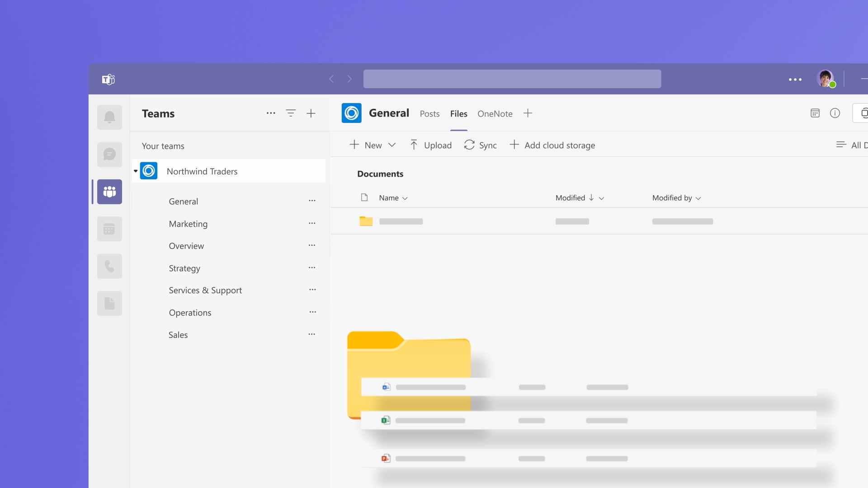This screenshot has width=868, height=488.
Task: Click the New button
Action: tap(366, 145)
